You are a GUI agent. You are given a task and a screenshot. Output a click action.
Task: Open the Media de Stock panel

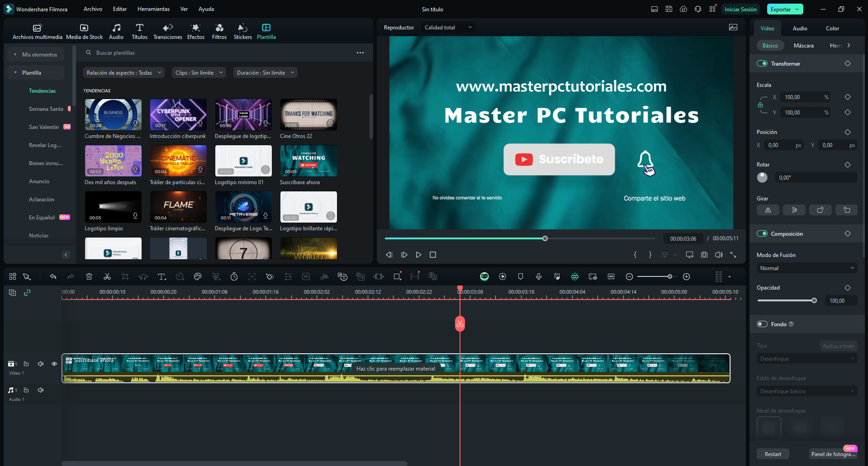coord(84,32)
